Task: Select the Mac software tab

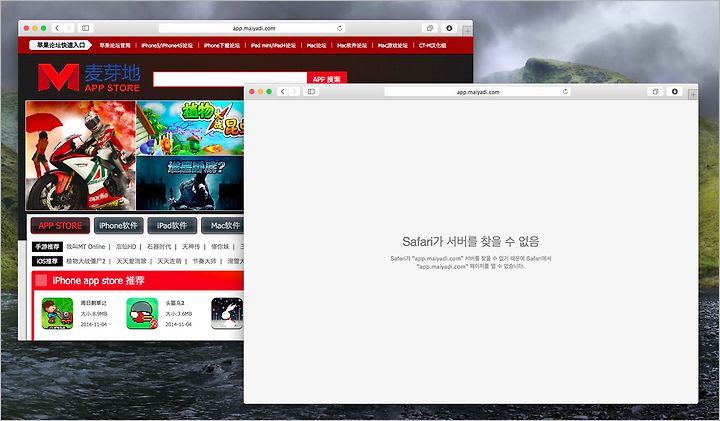Action: (x=224, y=225)
